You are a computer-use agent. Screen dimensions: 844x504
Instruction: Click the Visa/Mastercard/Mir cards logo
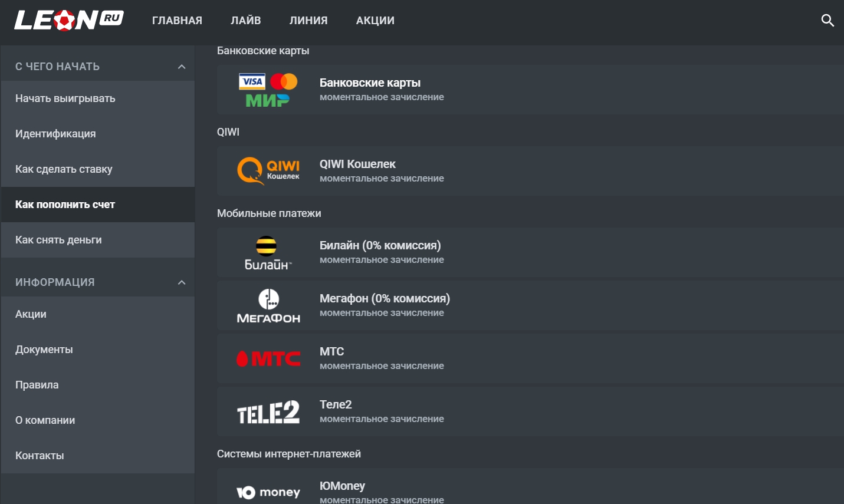(x=268, y=90)
